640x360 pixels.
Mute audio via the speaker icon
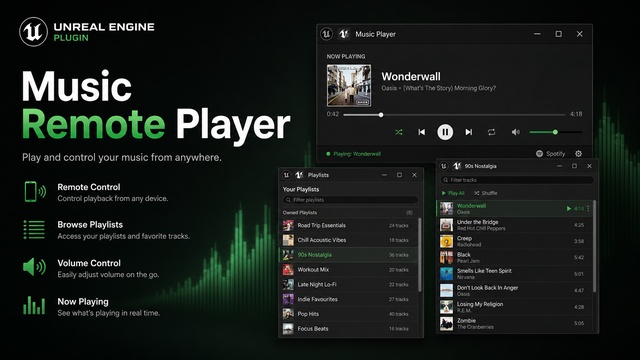tap(516, 132)
